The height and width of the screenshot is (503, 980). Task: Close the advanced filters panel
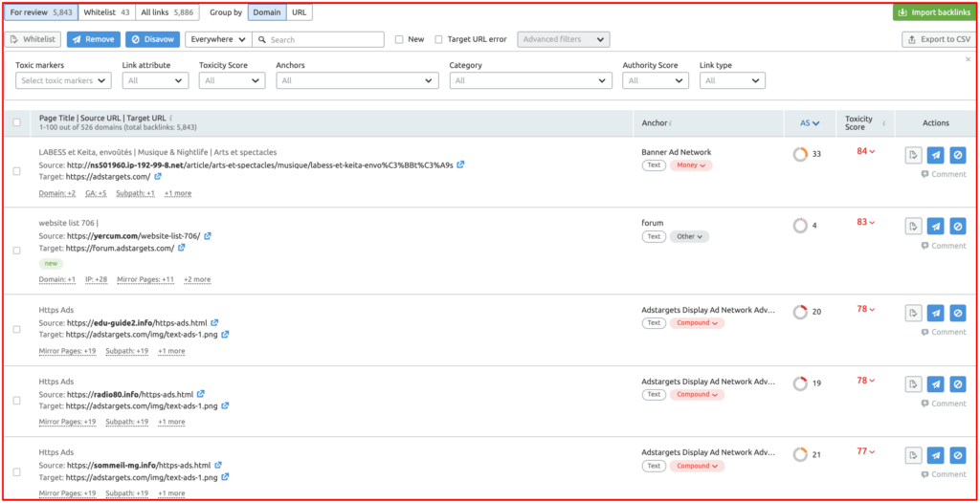pyautogui.click(x=969, y=59)
